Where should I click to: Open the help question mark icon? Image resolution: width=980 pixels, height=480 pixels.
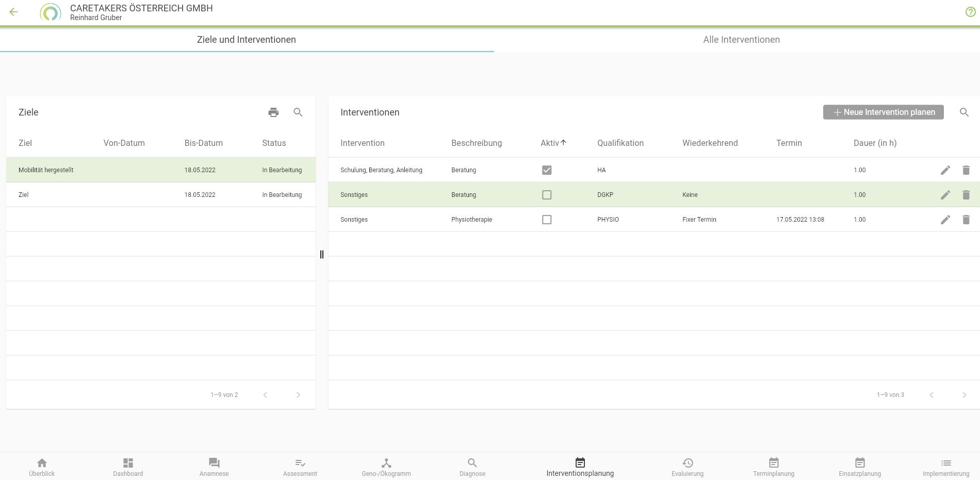(970, 12)
